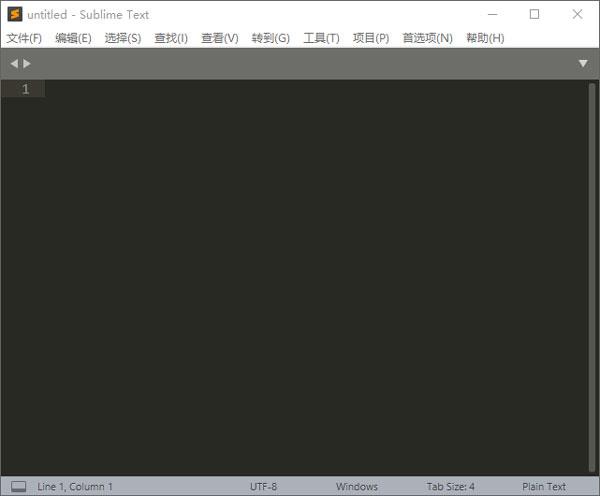Change file encoding via UTF-8 status item
600x496 pixels.
263,486
